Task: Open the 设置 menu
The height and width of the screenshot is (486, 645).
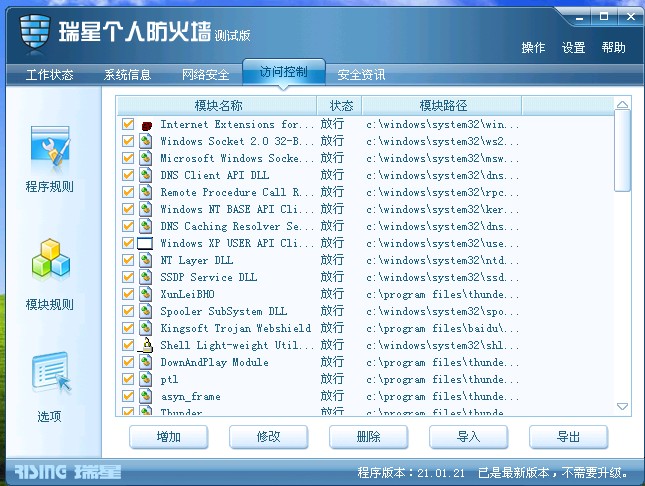Action: [x=573, y=48]
